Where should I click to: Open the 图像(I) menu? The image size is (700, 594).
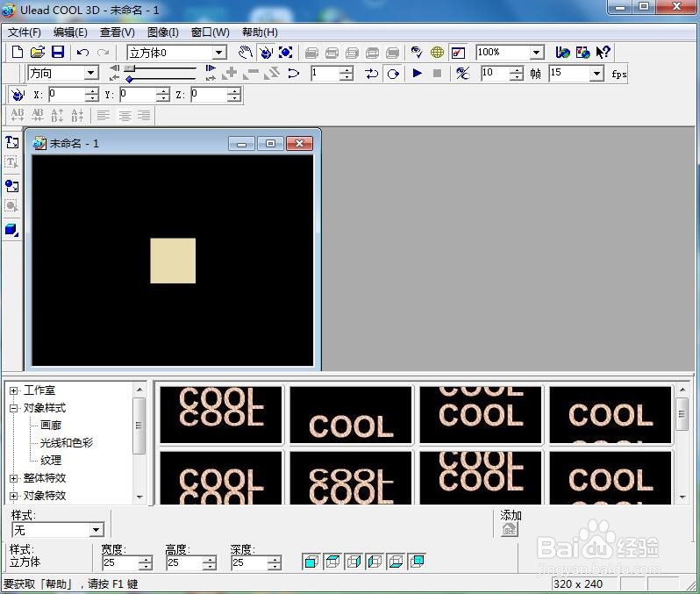pyautogui.click(x=163, y=32)
